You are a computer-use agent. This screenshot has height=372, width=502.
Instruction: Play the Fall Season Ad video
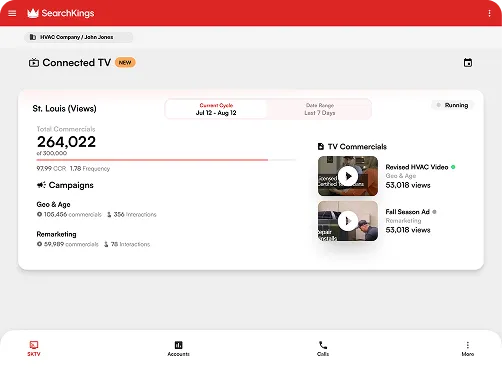pos(348,221)
